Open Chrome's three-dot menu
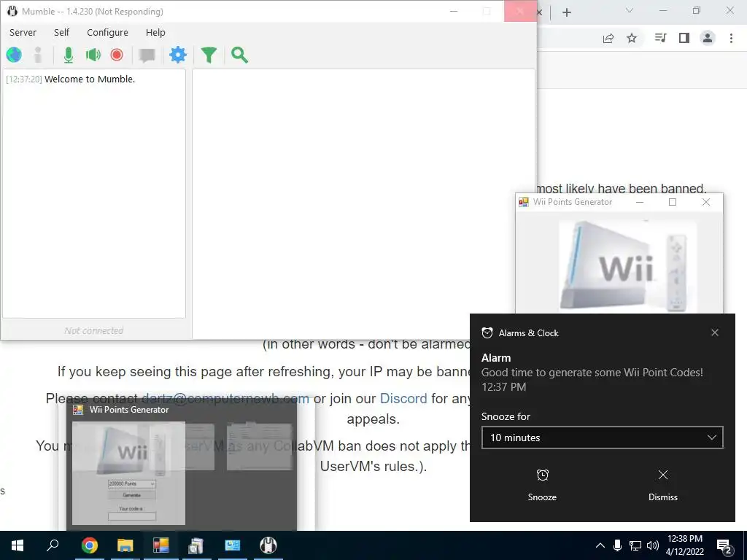The image size is (747, 560). point(731,38)
